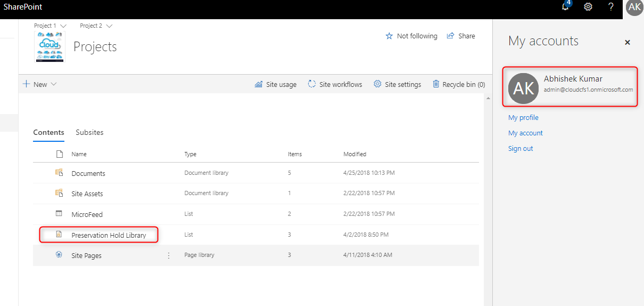Click the Site settings gear icon
Image resolution: width=644 pixels, height=306 pixels.
click(378, 84)
